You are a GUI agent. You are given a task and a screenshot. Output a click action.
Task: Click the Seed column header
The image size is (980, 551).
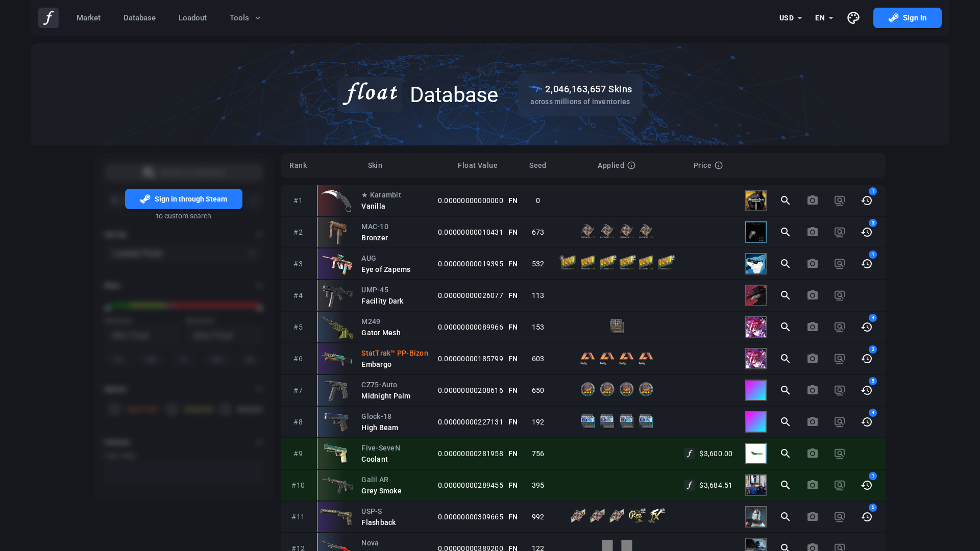tap(537, 165)
